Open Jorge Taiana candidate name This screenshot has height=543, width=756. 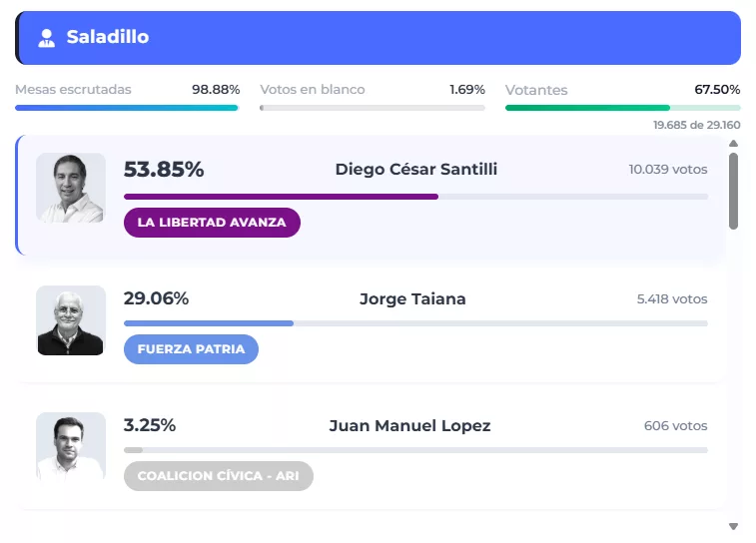412,299
